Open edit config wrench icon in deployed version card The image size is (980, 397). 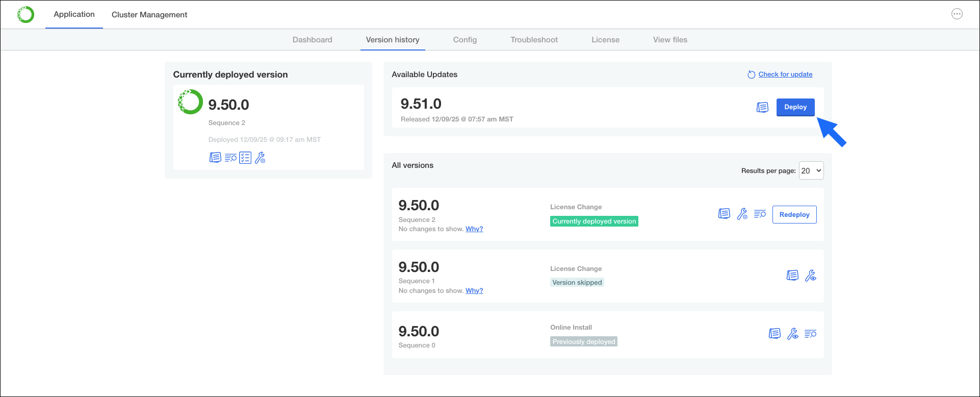click(260, 158)
